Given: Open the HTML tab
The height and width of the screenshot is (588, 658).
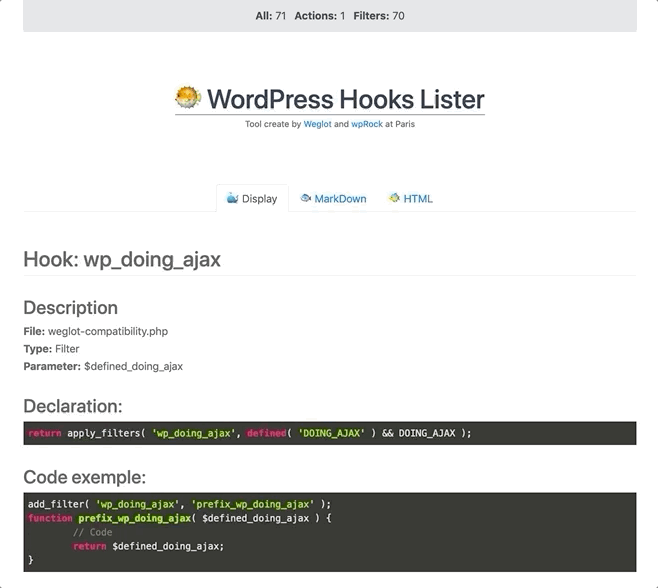Looking at the screenshot, I should pyautogui.click(x=410, y=199).
